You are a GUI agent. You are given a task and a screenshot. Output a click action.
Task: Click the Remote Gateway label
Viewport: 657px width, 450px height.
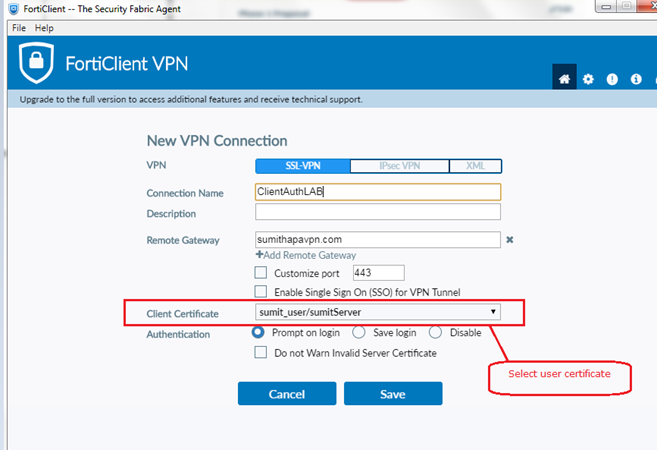coord(183,241)
